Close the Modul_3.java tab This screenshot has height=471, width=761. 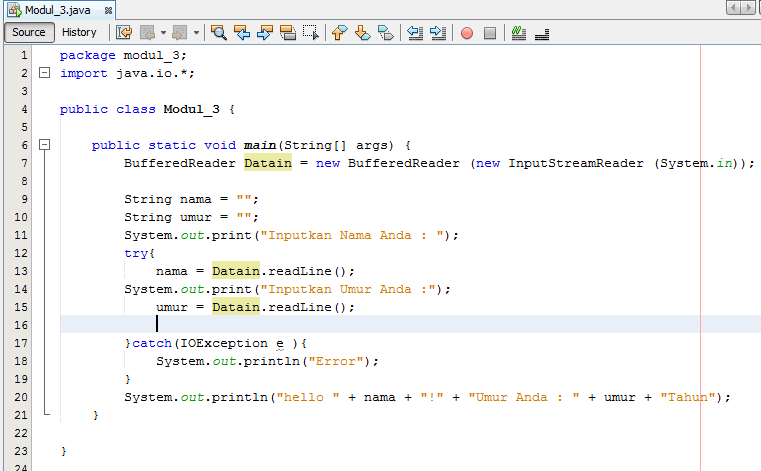point(108,10)
